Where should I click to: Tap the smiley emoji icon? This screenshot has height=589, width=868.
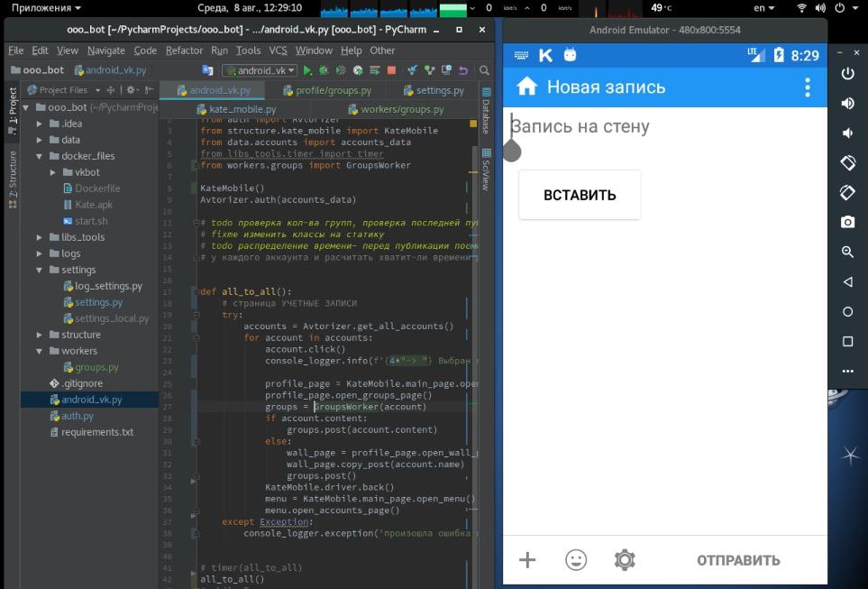coord(576,559)
